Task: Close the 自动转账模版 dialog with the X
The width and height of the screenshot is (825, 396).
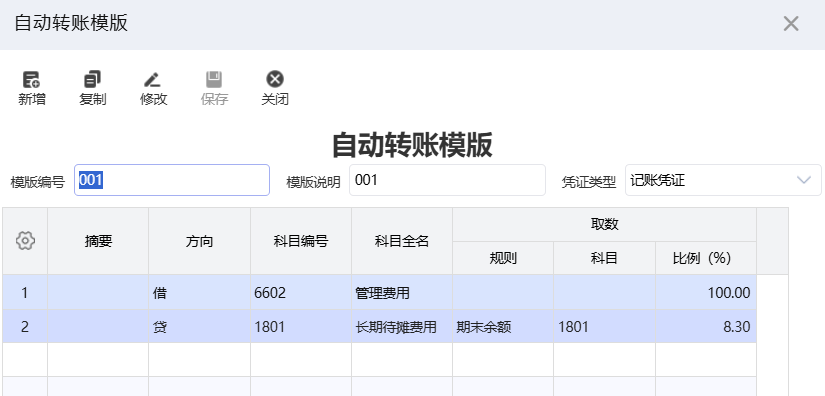Action: (x=791, y=24)
